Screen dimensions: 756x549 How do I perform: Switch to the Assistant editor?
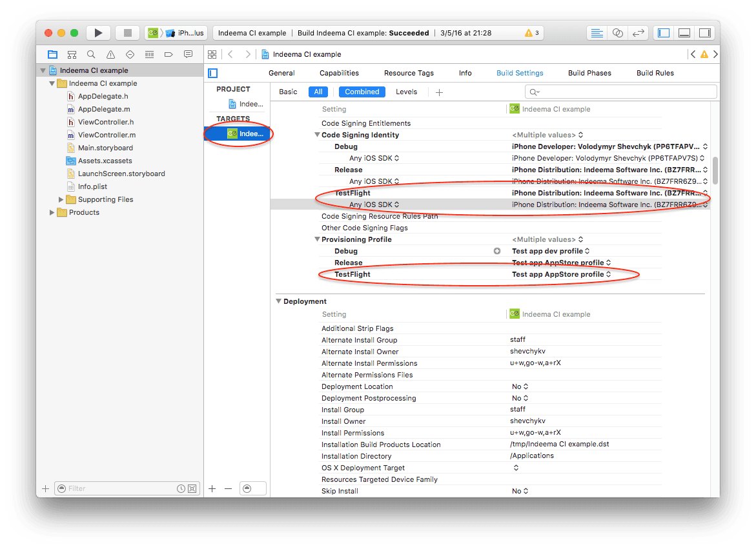point(617,32)
